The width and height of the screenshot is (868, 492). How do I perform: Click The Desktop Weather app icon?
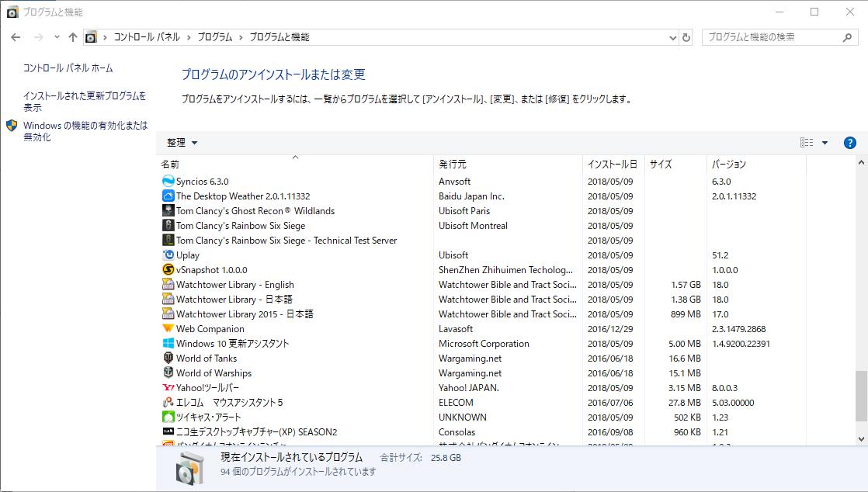tap(168, 196)
